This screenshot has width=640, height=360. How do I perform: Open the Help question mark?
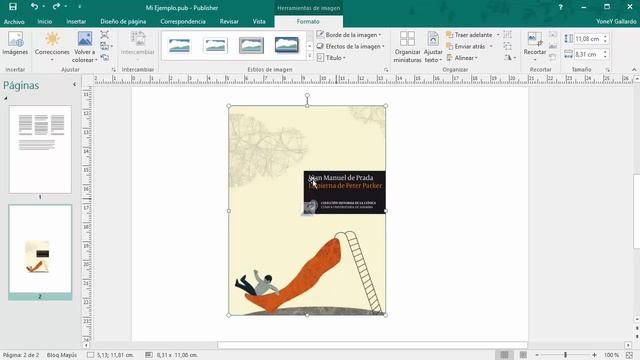click(560, 7)
